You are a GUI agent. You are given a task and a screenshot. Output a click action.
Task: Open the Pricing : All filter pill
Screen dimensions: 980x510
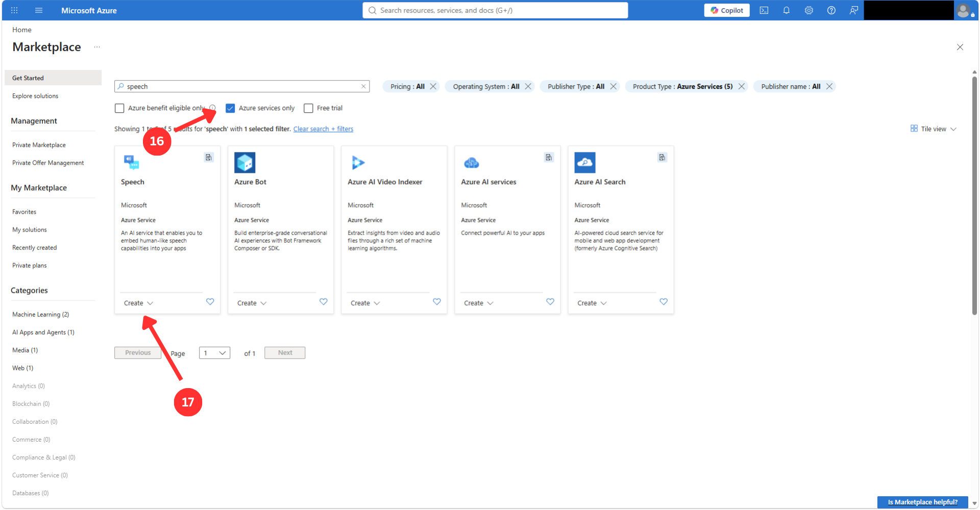407,87
